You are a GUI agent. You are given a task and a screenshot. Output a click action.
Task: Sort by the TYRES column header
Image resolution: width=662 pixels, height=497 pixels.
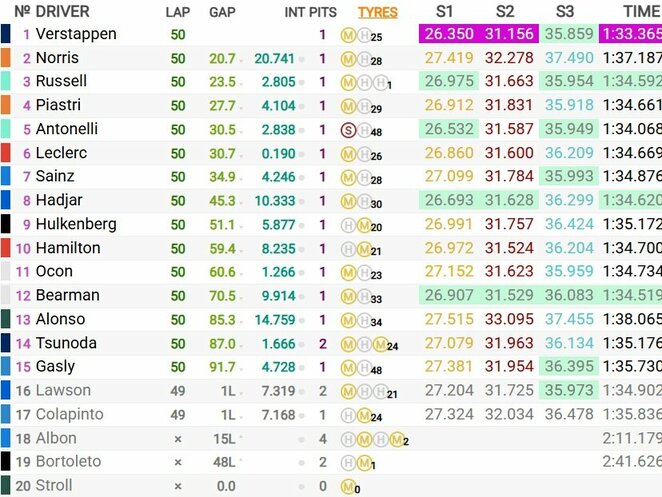tap(377, 12)
